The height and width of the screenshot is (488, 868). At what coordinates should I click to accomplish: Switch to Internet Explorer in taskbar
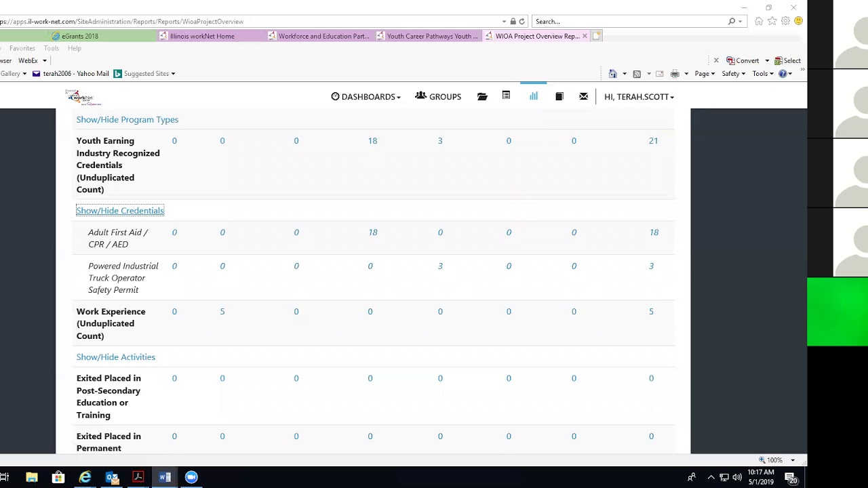(85, 477)
